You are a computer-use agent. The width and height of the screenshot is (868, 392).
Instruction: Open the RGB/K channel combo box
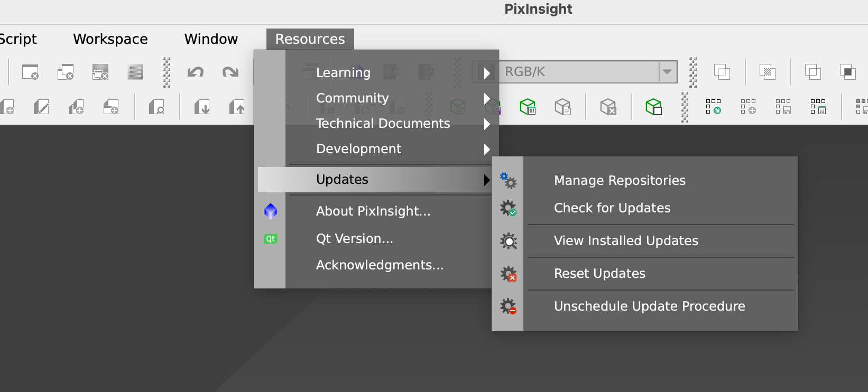[x=575, y=72]
